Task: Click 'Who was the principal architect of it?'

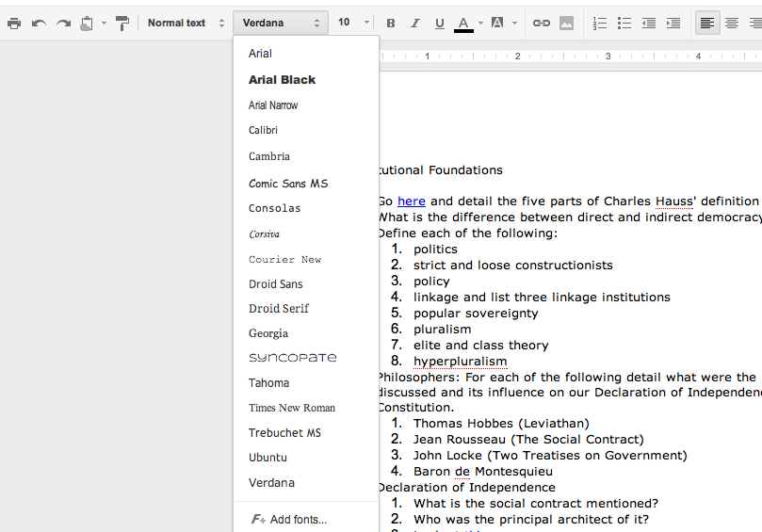Action: (531, 520)
